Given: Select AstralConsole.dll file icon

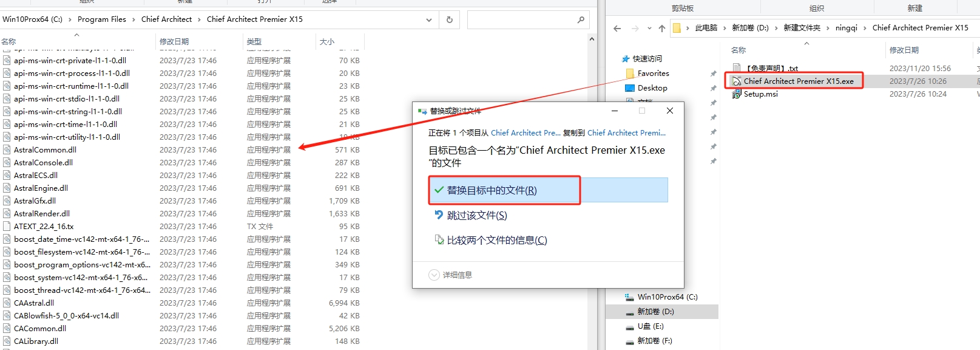Looking at the screenshot, I should (x=7, y=163).
